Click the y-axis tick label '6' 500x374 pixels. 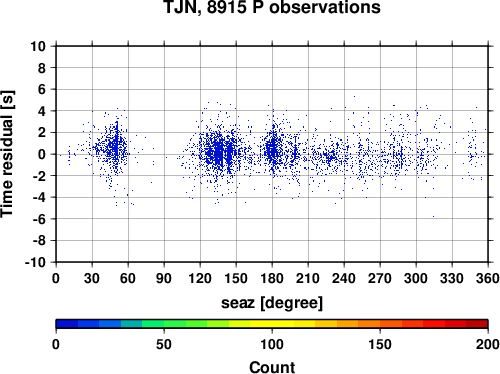tap(42, 90)
